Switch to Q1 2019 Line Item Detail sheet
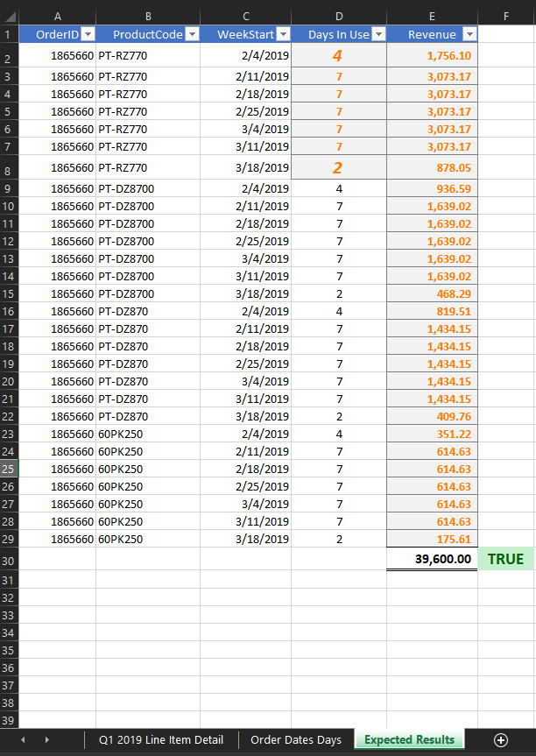This screenshot has height=756, width=536. [x=161, y=740]
